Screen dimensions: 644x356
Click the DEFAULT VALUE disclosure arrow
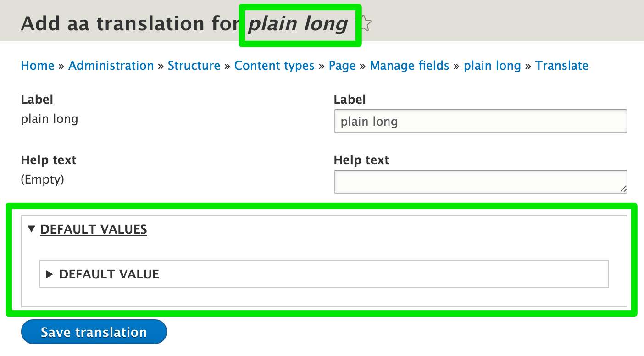click(50, 274)
